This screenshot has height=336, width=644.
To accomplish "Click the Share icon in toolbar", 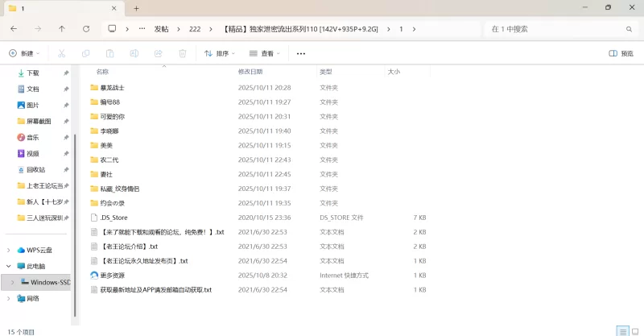I will click(159, 53).
